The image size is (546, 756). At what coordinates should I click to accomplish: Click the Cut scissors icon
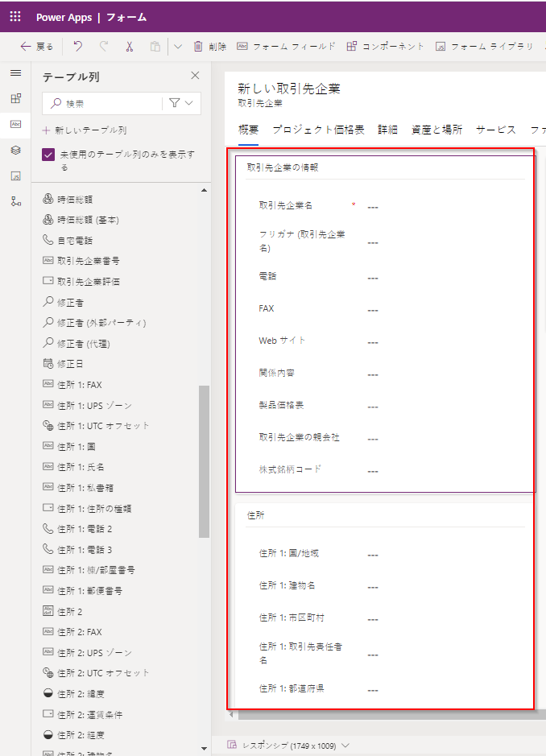[130, 46]
